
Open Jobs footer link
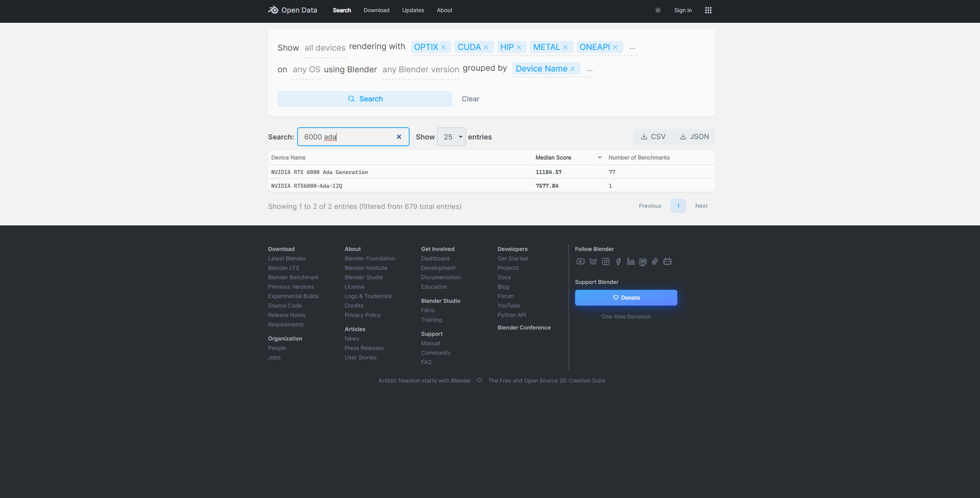(274, 357)
